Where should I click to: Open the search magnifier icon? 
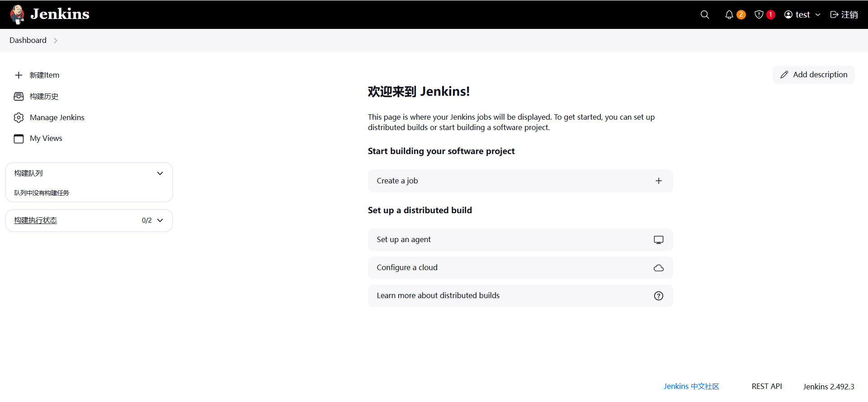[704, 14]
